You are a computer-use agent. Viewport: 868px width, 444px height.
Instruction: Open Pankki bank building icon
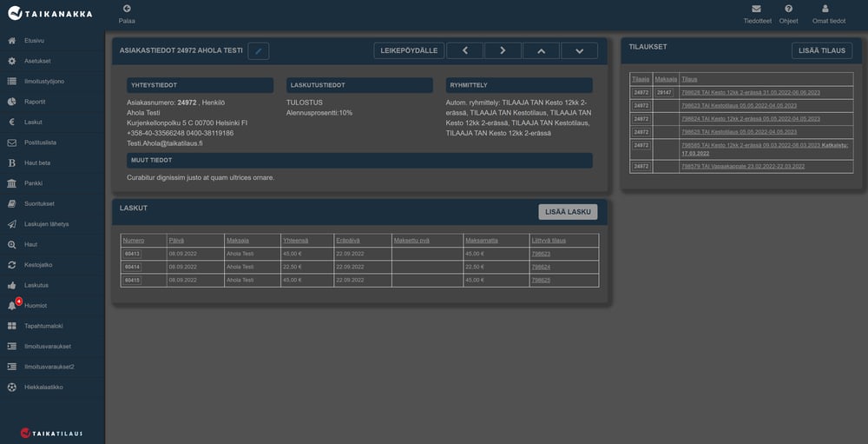point(11,183)
